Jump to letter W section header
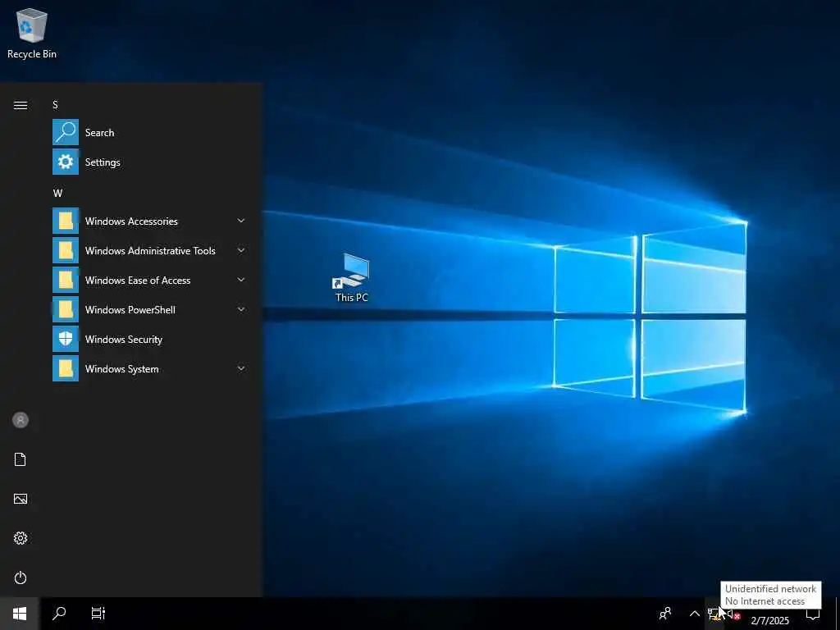The image size is (840, 630). [x=57, y=194]
